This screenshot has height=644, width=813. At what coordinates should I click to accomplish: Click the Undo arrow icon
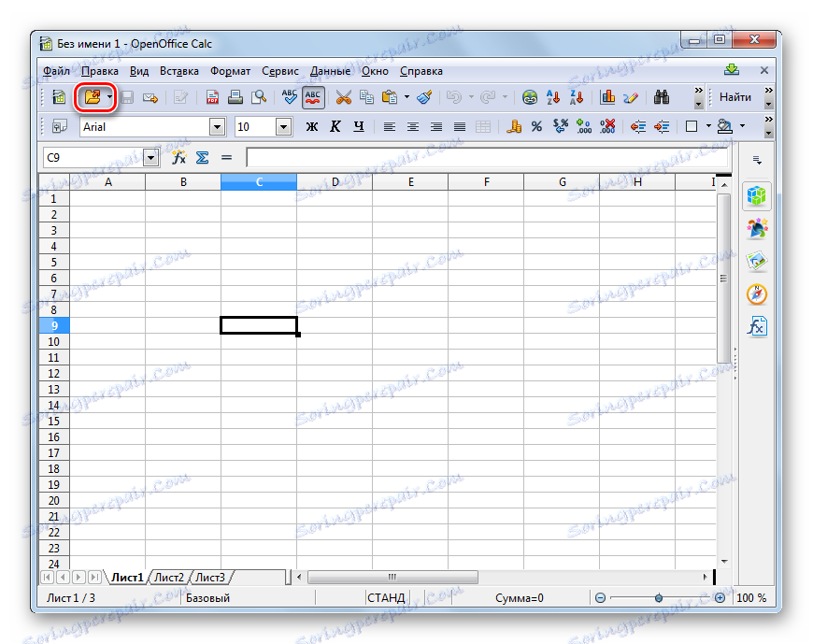tap(454, 97)
